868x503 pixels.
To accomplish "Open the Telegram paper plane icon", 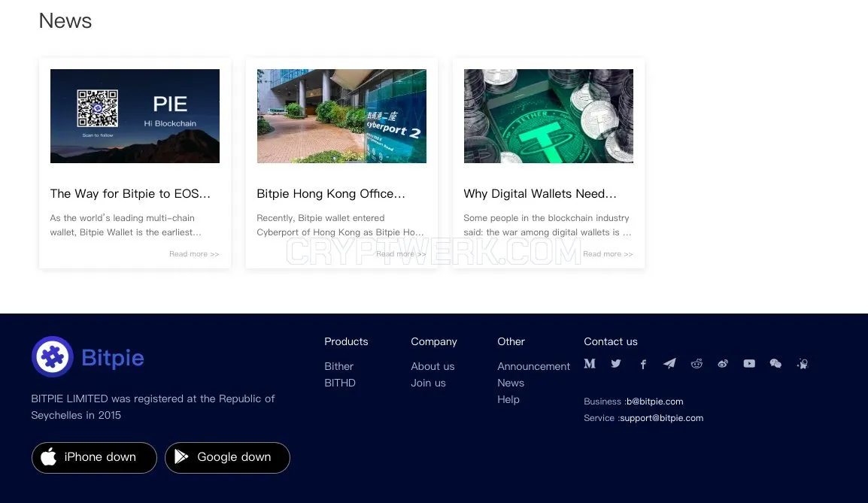I will pos(669,364).
